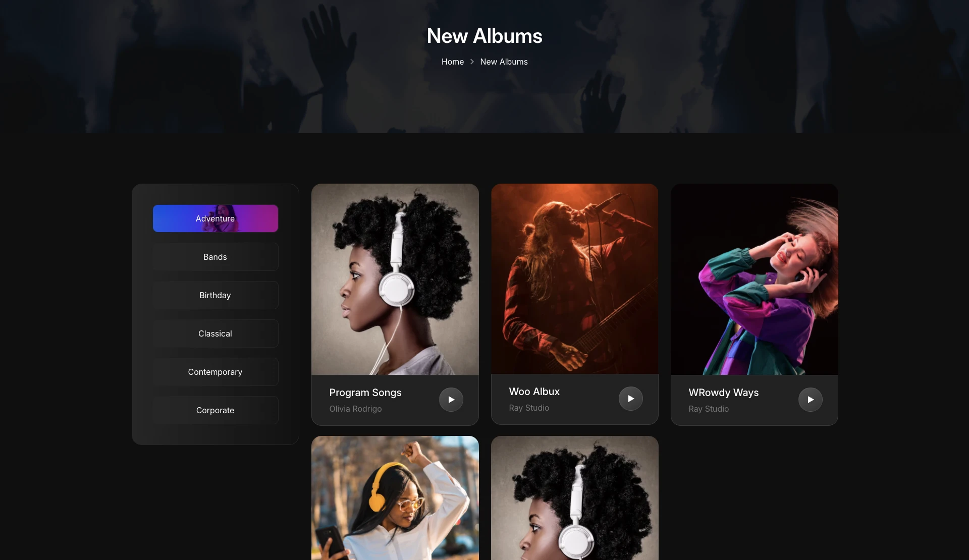Image resolution: width=969 pixels, height=560 pixels.
Task: Play the WRowdy Ways album
Action: (x=811, y=400)
